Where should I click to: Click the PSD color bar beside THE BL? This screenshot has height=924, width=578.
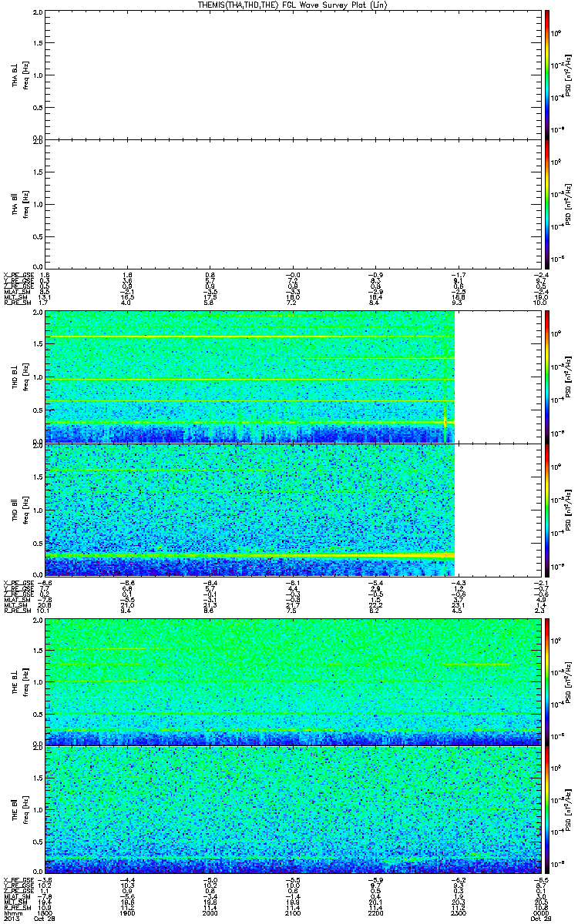click(547, 681)
